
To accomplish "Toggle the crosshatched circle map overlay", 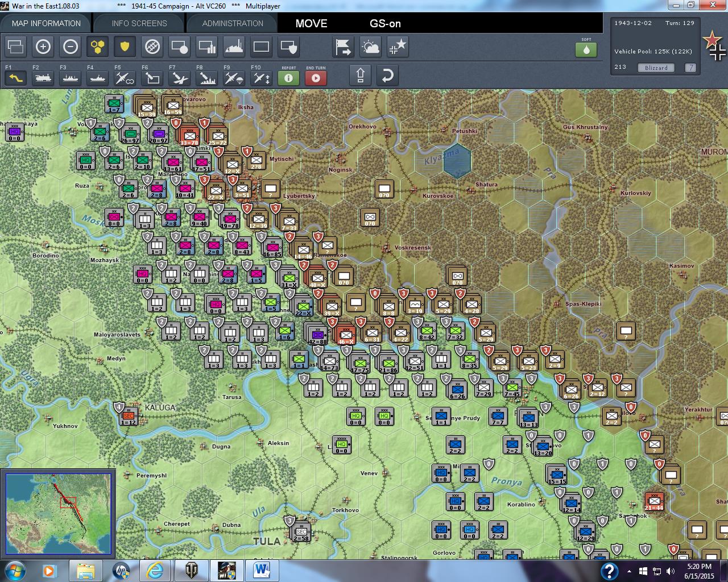I will [152, 47].
